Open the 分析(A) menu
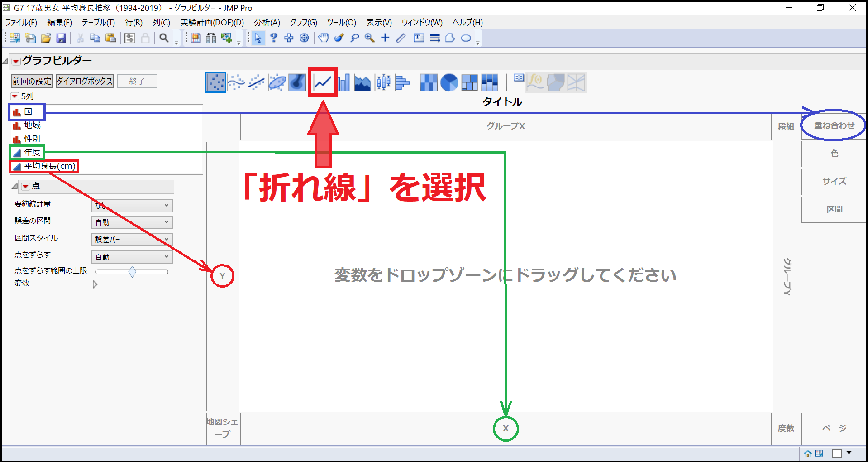This screenshot has width=868, height=462. pyautogui.click(x=266, y=22)
